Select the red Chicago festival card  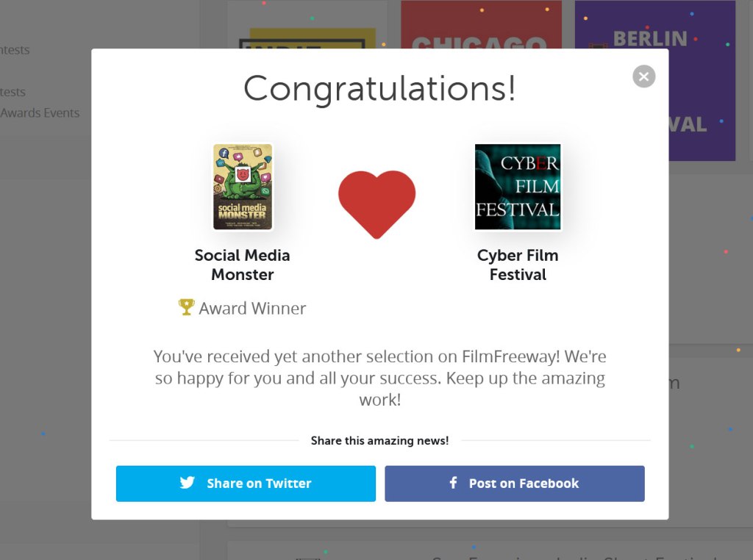click(481, 29)
